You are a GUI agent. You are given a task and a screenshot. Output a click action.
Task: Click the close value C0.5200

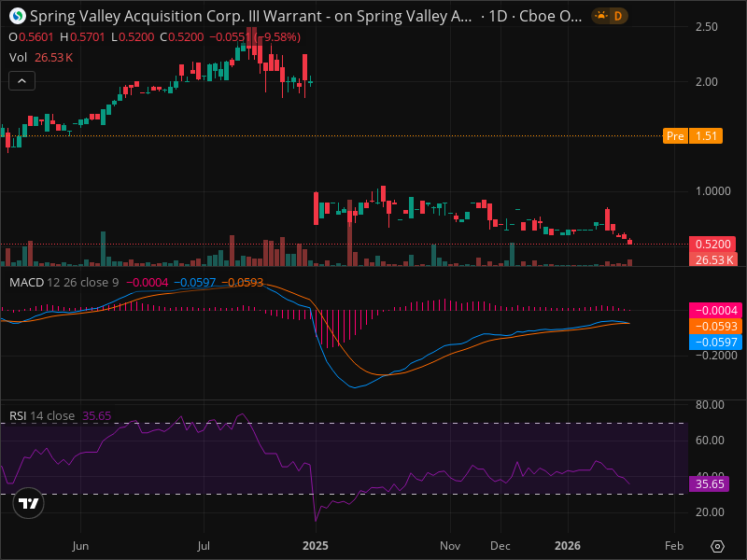click(181, 37)
